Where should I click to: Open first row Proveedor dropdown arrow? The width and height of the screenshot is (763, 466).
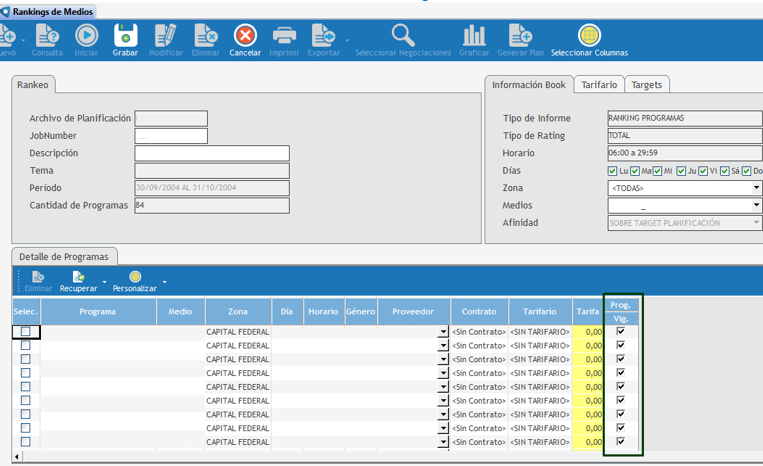click(443, 332)
